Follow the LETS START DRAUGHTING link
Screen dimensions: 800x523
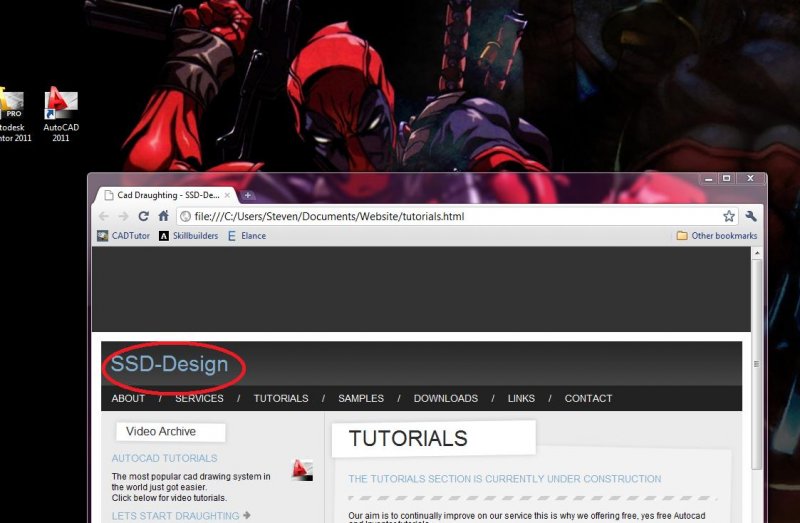tap(181, 516)
